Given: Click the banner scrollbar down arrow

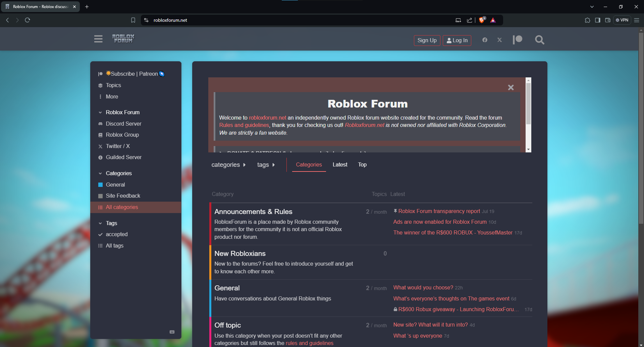Looking at the screenshot, I should [x=529, y=150].
